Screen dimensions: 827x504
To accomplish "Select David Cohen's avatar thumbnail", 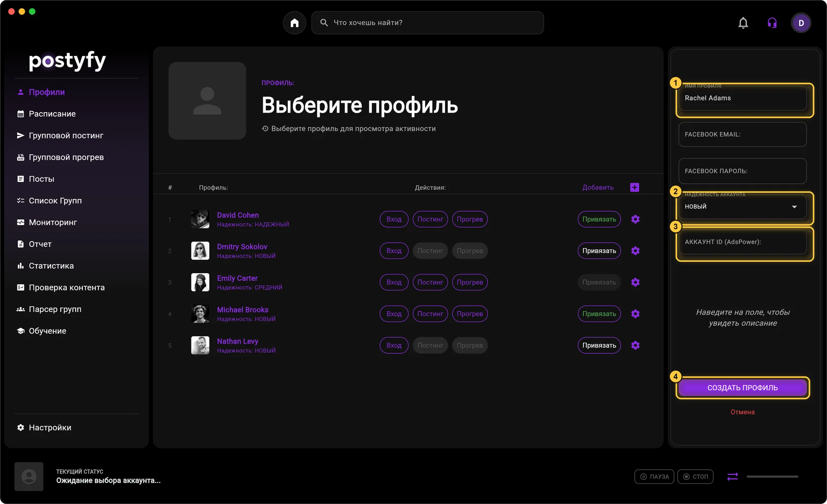I will click(200, 219).
